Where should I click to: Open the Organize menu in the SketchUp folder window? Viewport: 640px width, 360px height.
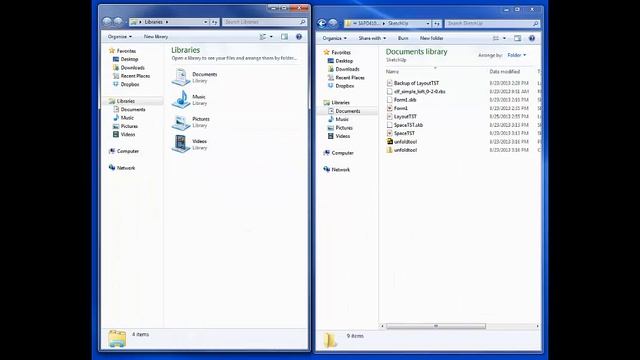334,38
